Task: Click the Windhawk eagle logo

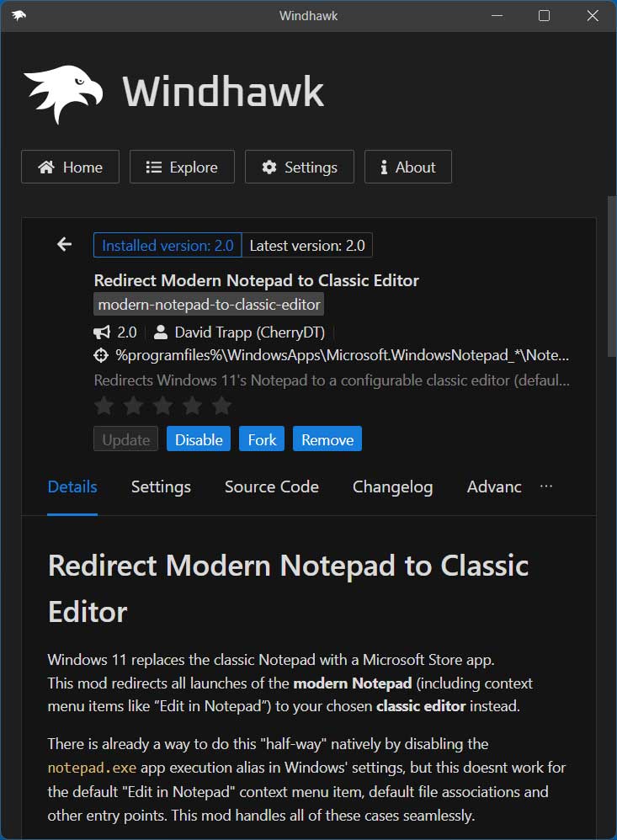Action: (63, 93)
